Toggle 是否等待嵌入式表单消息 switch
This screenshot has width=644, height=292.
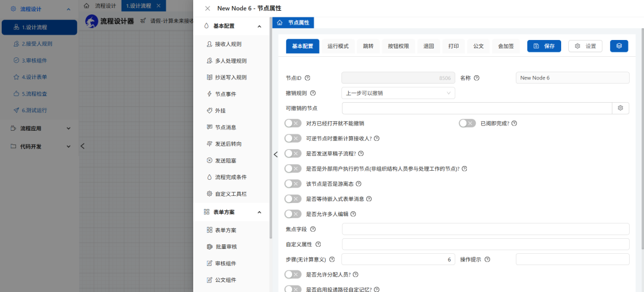pos(293,199)
